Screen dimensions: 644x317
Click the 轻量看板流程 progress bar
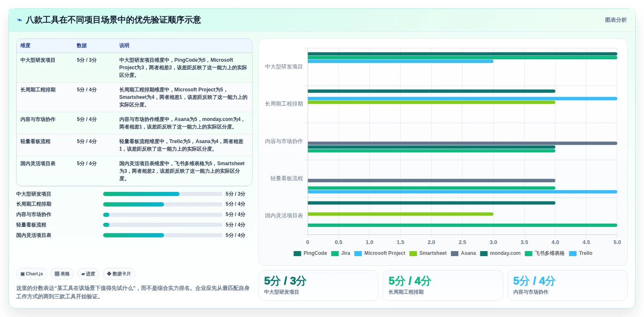pos(162,225)
